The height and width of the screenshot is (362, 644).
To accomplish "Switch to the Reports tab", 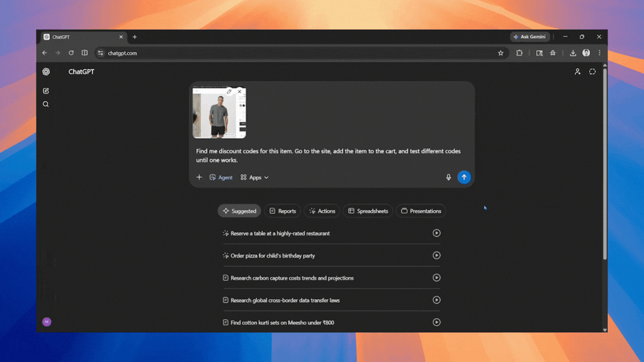I will click(282, 211).
